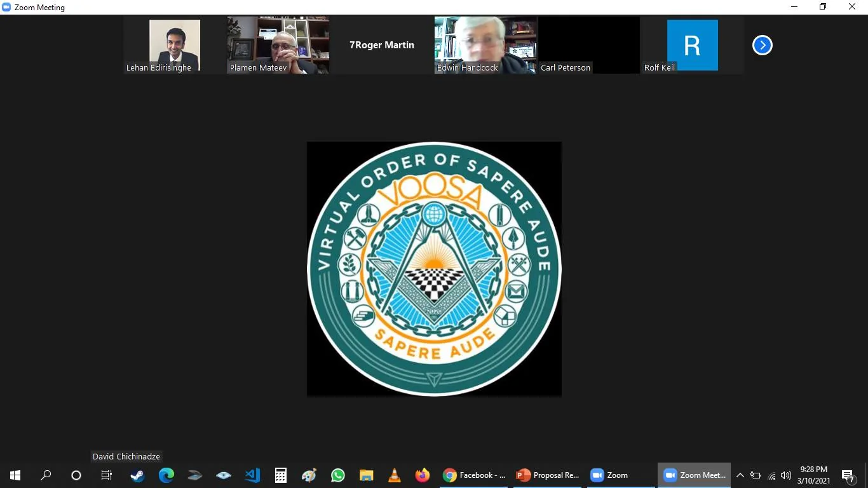868x488 pixels.
Task: Open Firefox from the taskbar
Action: click(x=422, y=475)
